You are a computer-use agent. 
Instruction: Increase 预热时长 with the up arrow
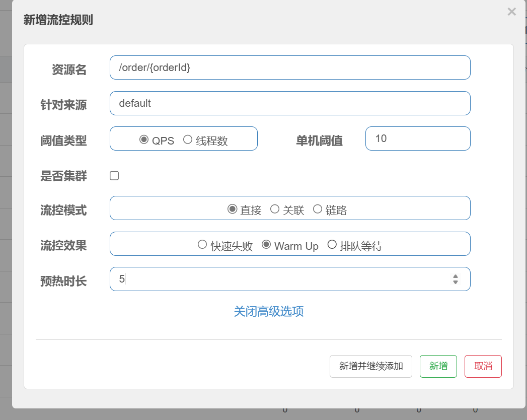pyautogui.click(x=456, y=276)
